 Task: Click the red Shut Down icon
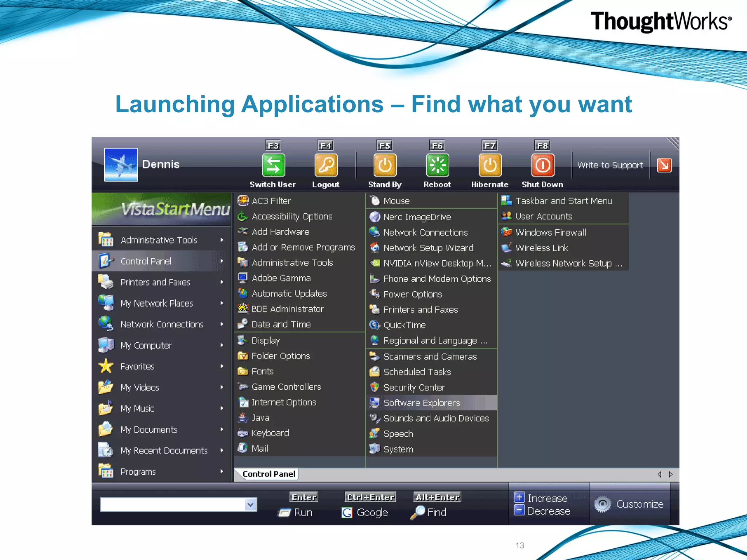pyautogui.click(x=542, y=165)
